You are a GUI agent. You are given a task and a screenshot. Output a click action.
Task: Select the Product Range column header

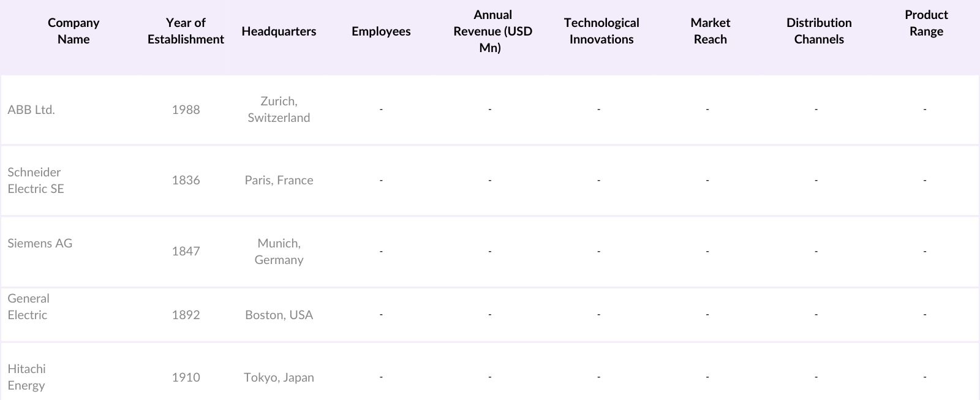(x=926, y=23)
